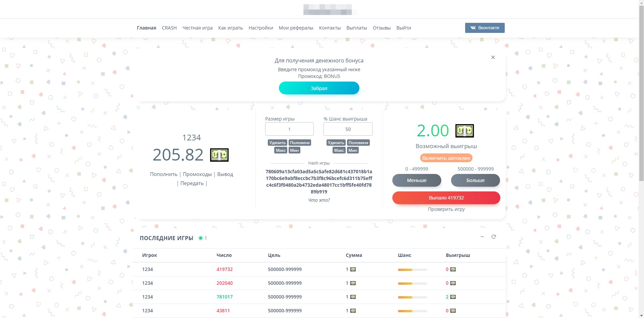Bet on Больше
This screenshot has width=644, height=318.
475,180
